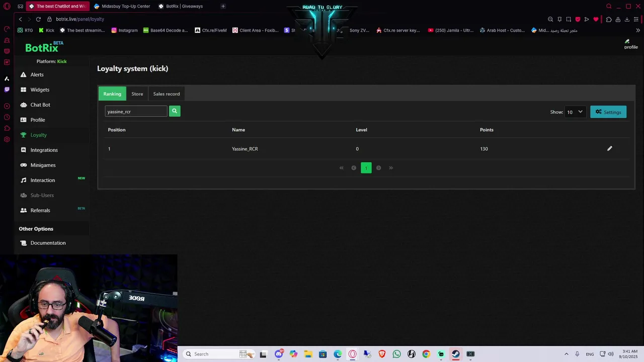Open the Profile page from the sidebar
The image size is (644, 362).
(x=38, y=120)
